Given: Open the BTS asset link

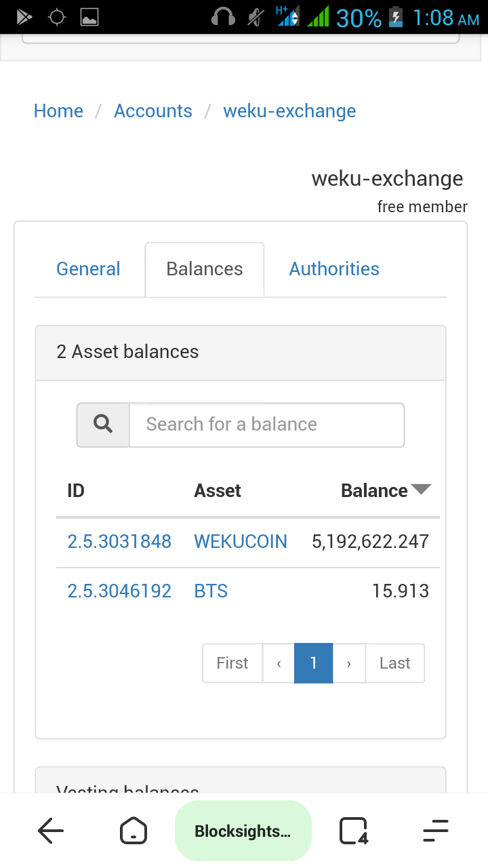Looking at the screenshot, I should [x=211, y=591].
